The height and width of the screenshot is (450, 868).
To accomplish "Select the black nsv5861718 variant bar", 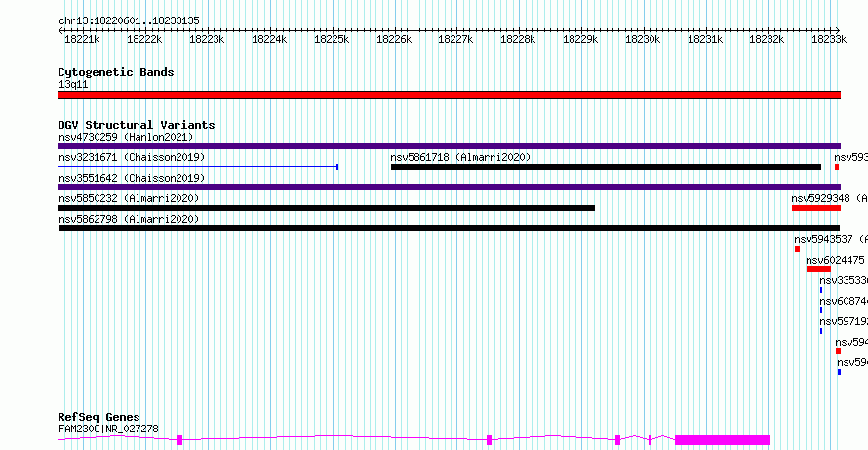I will 607,167.
